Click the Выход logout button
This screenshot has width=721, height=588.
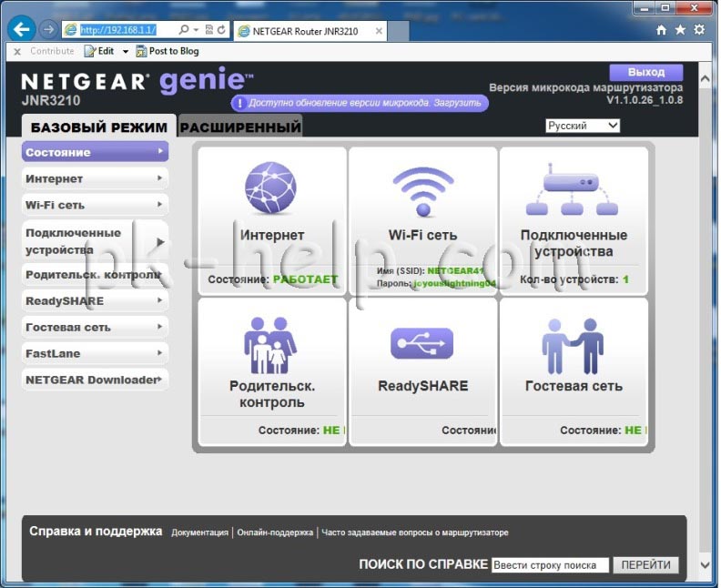[646, 72]
